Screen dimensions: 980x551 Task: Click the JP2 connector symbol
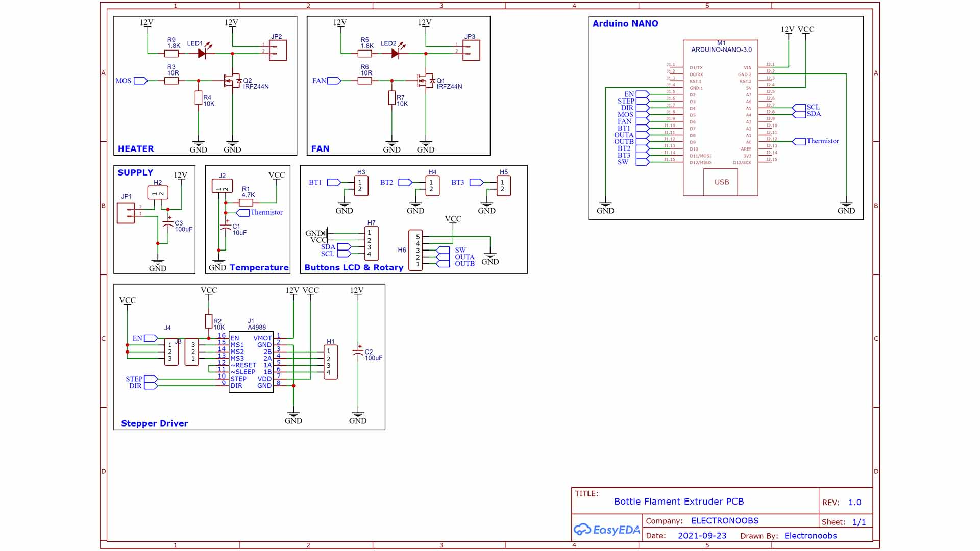point(278,51)
